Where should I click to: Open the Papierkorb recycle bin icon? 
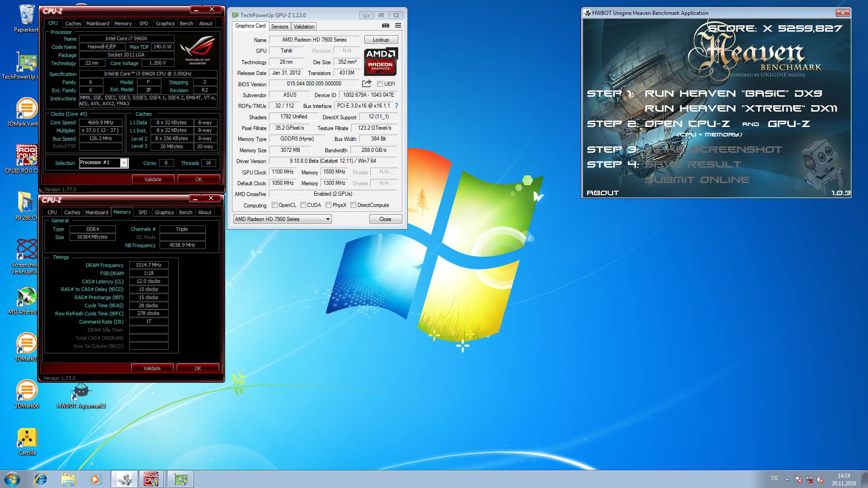click(x=26, y=18)
